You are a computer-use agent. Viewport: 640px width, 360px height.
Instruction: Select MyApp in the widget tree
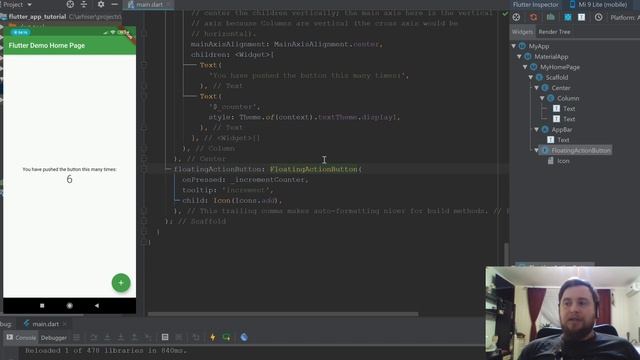[x=539, y=46]
